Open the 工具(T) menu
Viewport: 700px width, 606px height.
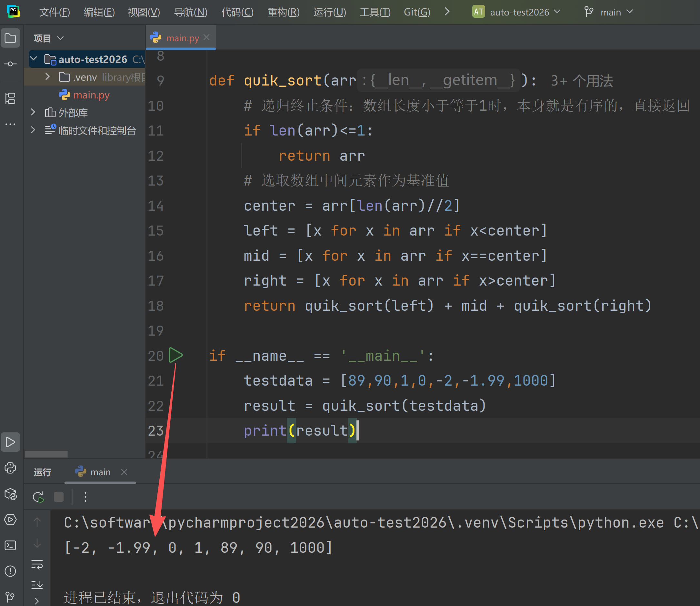pyautogui.click(x=375, y=12)
